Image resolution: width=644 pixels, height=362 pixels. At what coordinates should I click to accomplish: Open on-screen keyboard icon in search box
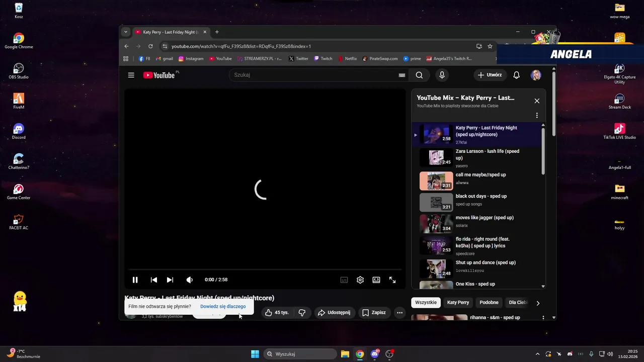pyautogui.click(x=402, y=75)
